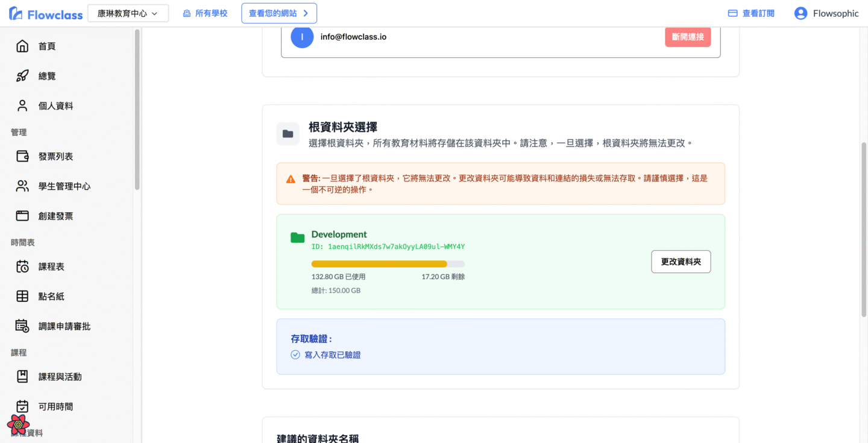The height and width of the screenshot is (443, 868).
Task: Click the Flowclass logo icon
Action: [16, 14]
